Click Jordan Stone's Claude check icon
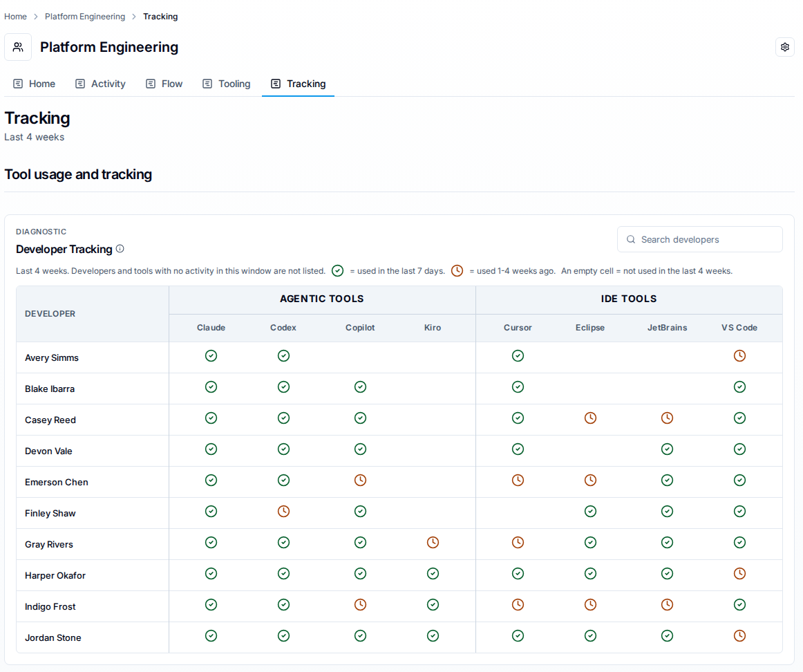Viewport: 803px width, 672px height. 211,636
